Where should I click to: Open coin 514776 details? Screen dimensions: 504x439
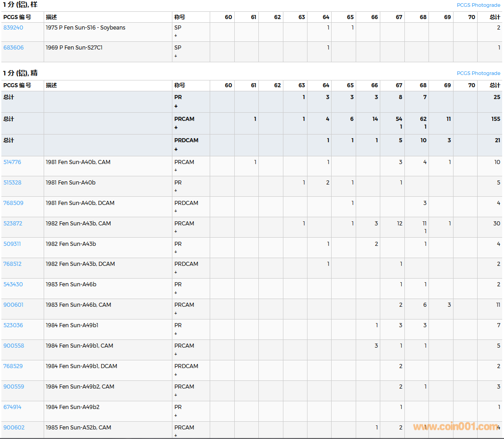[12, 162]
